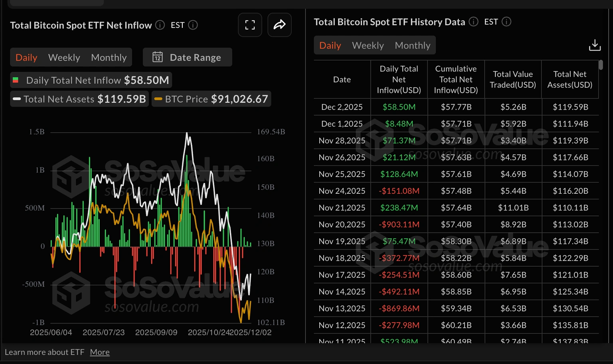Select the Monthly tab above the chart
613x364 pixels.
pyautogui.click(x=109, y=57)
